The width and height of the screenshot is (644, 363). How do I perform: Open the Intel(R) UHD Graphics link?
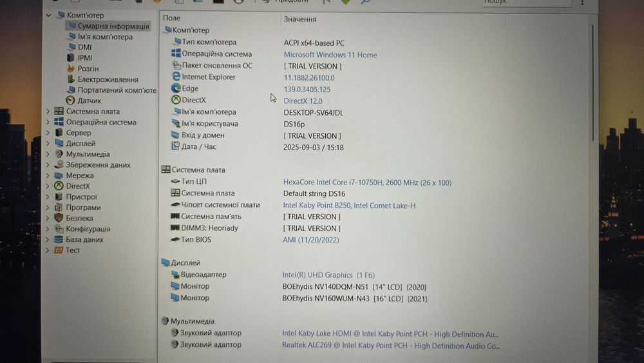point(328,275)
